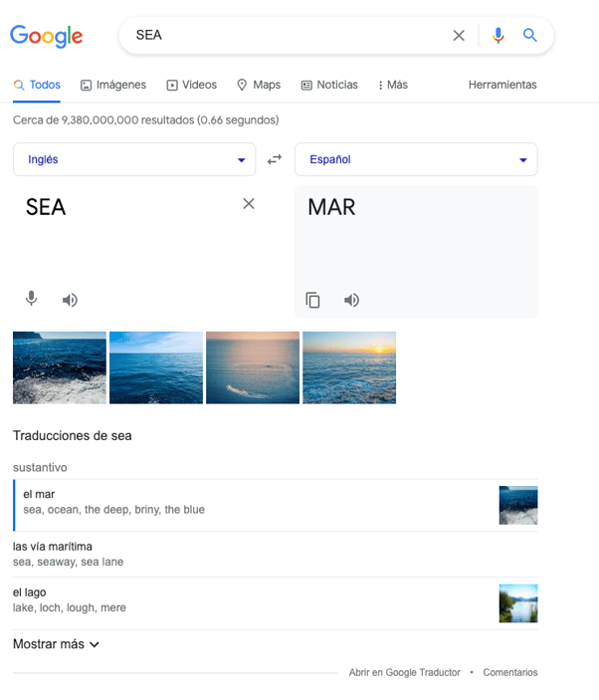Open Abrir en Google Traductor link
The image size is (599, 700).
click(404, 673)
